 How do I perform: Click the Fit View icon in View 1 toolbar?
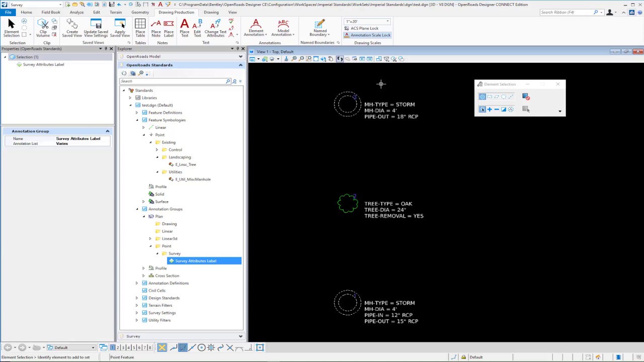(316, 59)
